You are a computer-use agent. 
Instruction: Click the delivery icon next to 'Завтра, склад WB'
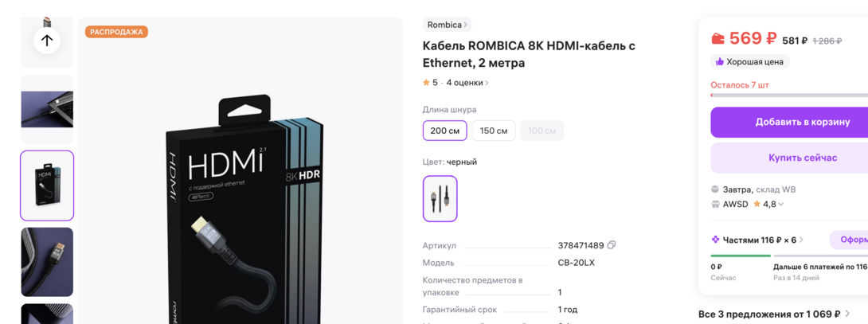[715, 189]
